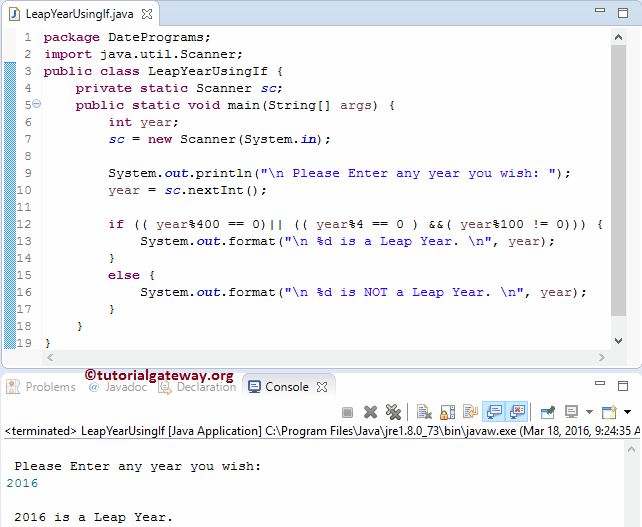Click console scrollbar up arrow
642x527 pixels.
[x=631, y=450]
